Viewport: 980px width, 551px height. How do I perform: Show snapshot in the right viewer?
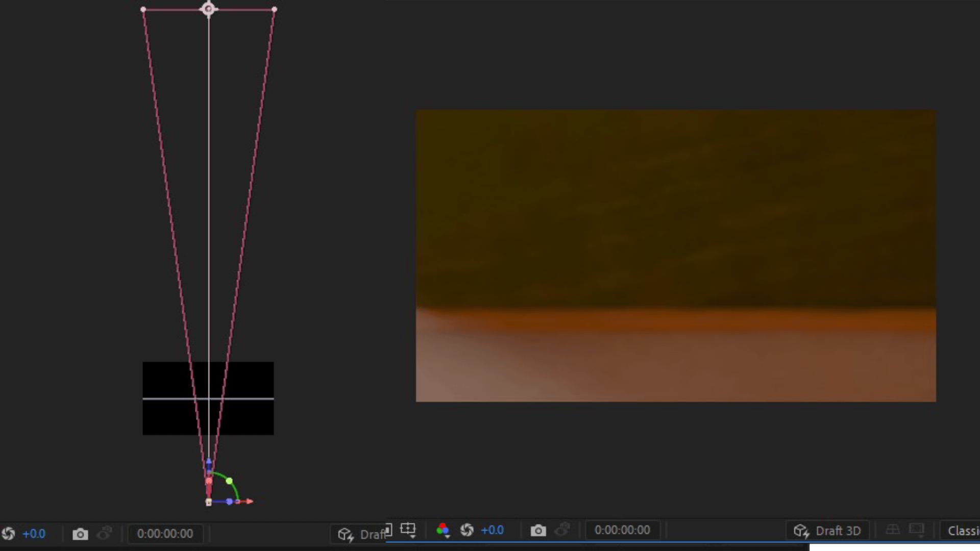click(562, 531)
